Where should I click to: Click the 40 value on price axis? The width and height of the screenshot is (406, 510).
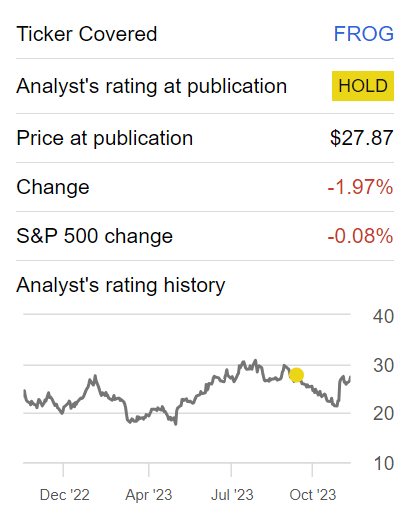383,316
